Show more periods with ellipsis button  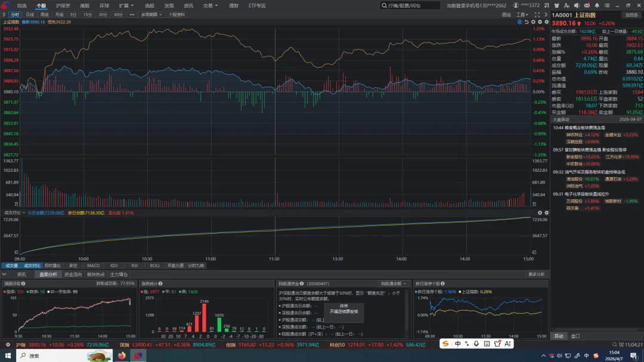(x=132, y=14)
